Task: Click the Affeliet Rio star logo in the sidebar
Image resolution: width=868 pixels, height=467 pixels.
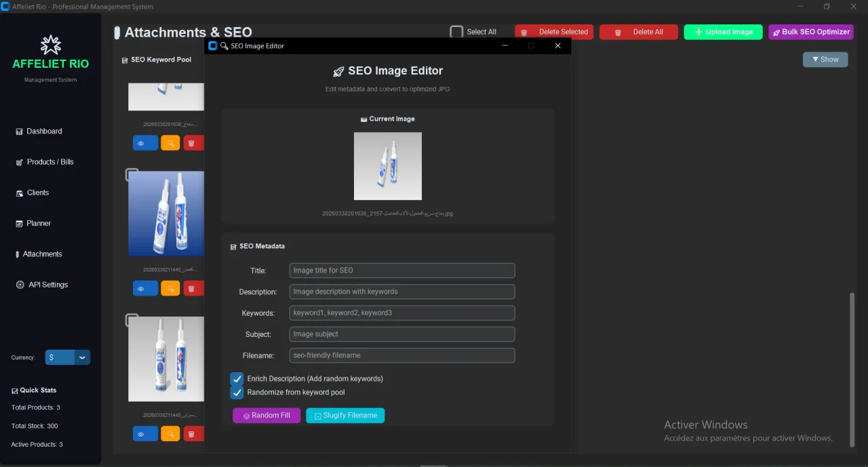Action: 51,45
